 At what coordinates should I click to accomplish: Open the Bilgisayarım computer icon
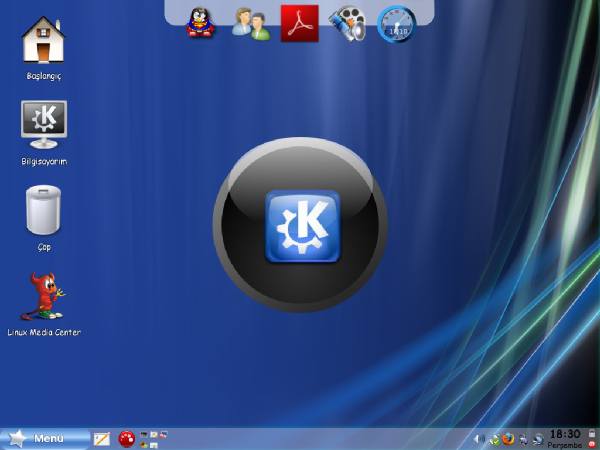click(x=44, y=124)
